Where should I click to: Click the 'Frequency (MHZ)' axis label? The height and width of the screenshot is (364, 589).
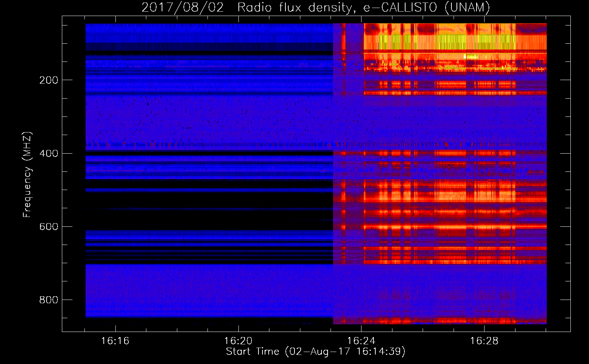27,174
